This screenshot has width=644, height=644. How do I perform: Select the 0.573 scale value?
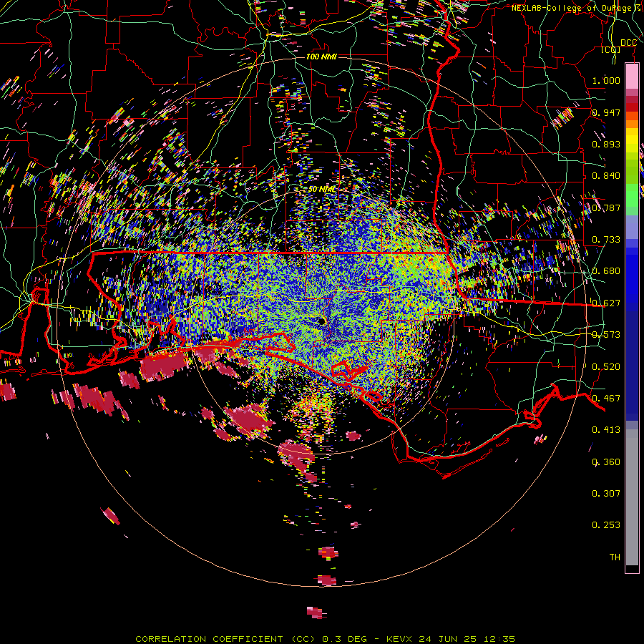pyautogui.click(x=606, y=335)
